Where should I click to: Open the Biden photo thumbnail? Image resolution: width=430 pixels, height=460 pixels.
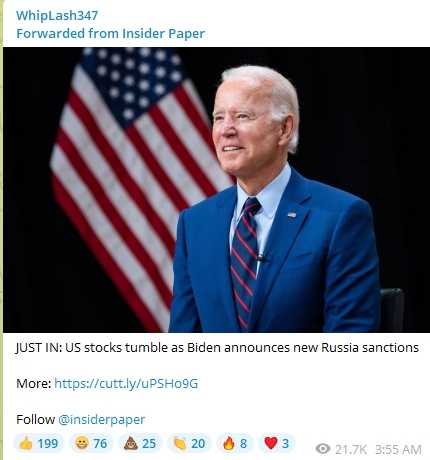[216, 190]
